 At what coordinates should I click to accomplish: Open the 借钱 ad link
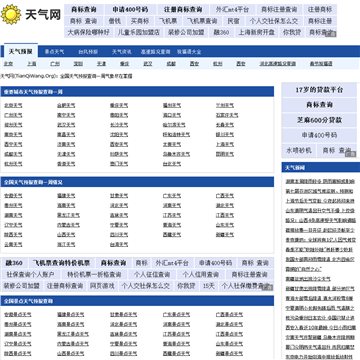point(114,21)
